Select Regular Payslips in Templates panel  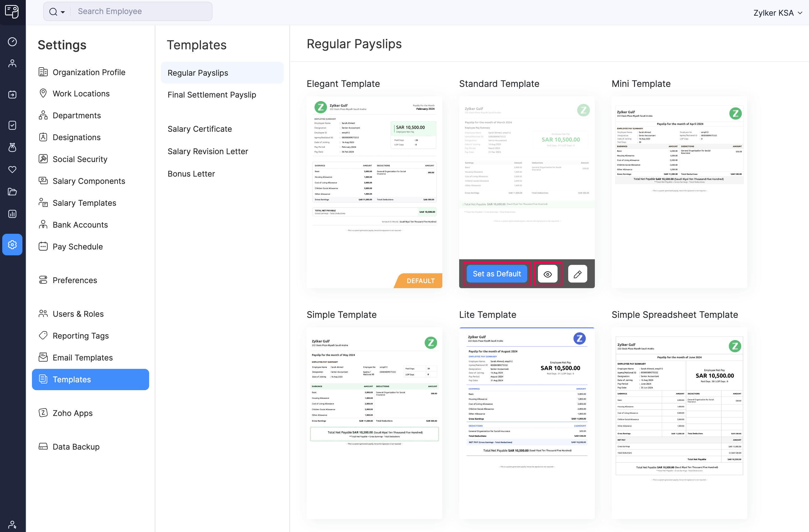(x=198, y=72)
